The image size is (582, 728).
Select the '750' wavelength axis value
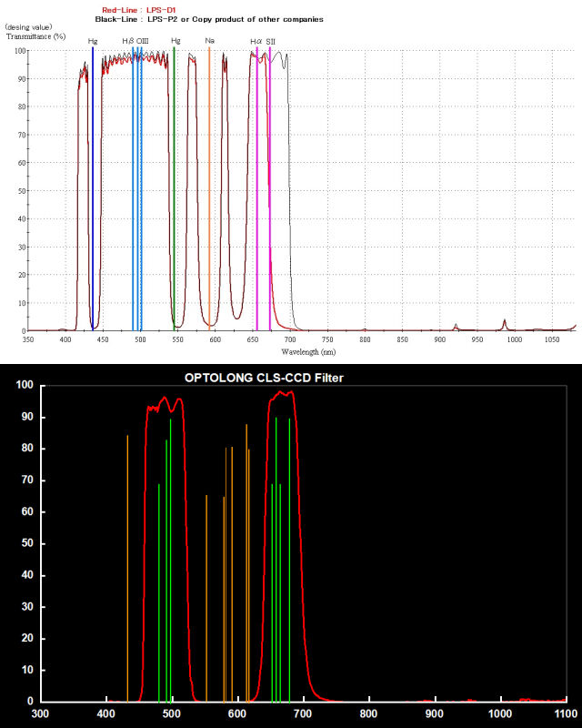[327, 339]
